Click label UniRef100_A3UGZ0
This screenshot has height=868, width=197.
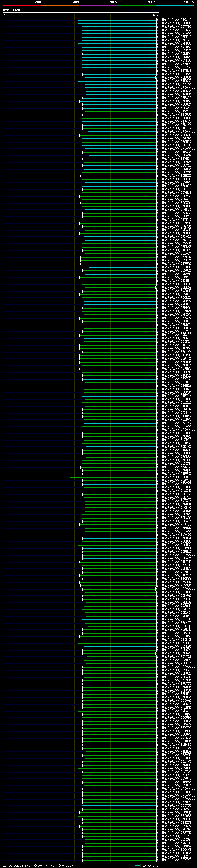177,104
